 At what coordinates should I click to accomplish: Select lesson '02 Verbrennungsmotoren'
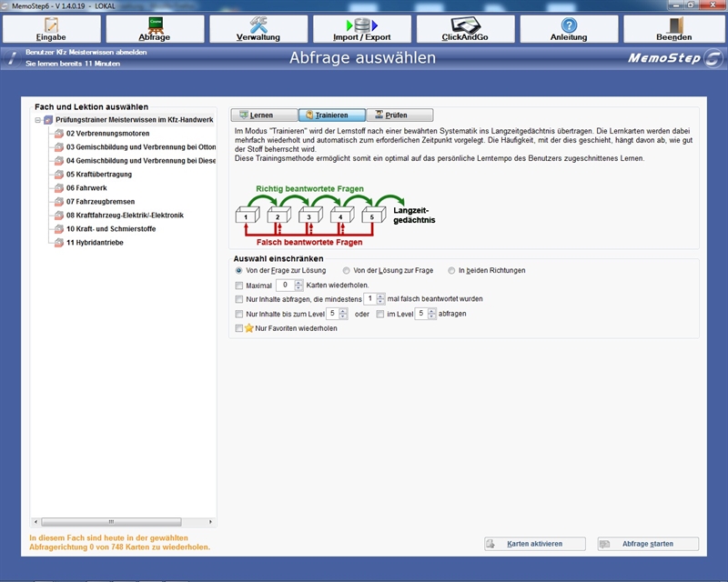[x=107, y=134]
